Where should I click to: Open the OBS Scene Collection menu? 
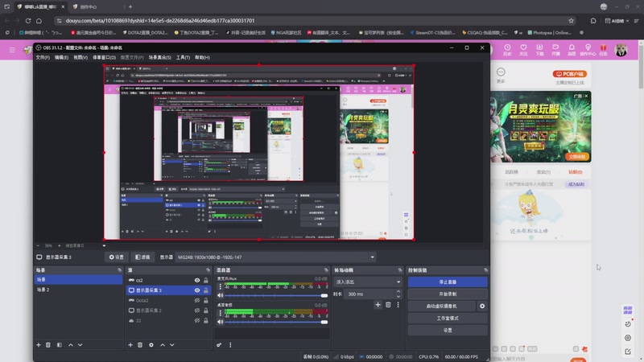point(159,57)
